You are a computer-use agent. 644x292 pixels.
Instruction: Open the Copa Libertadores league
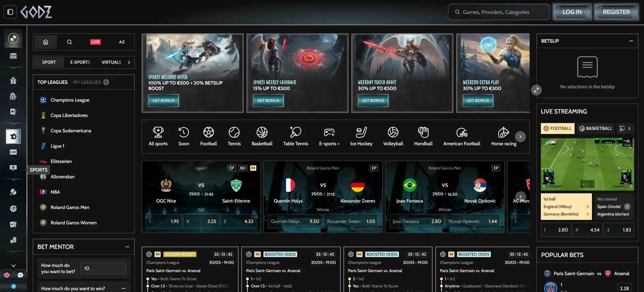click(84, 116)
